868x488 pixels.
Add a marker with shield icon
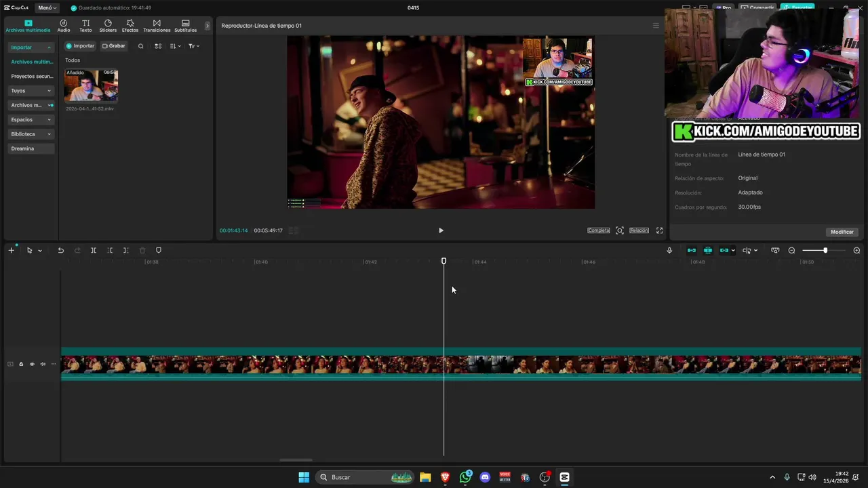pos(159,250)
